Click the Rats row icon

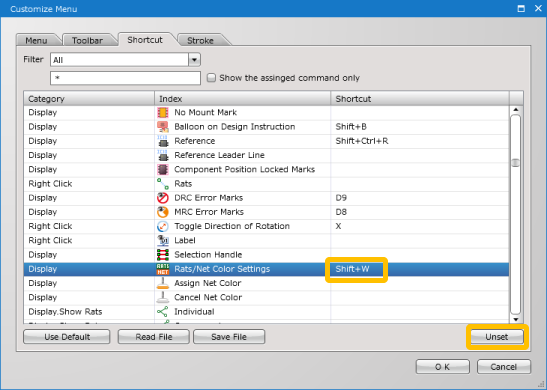pyautogui.click(x=163, y=183)
